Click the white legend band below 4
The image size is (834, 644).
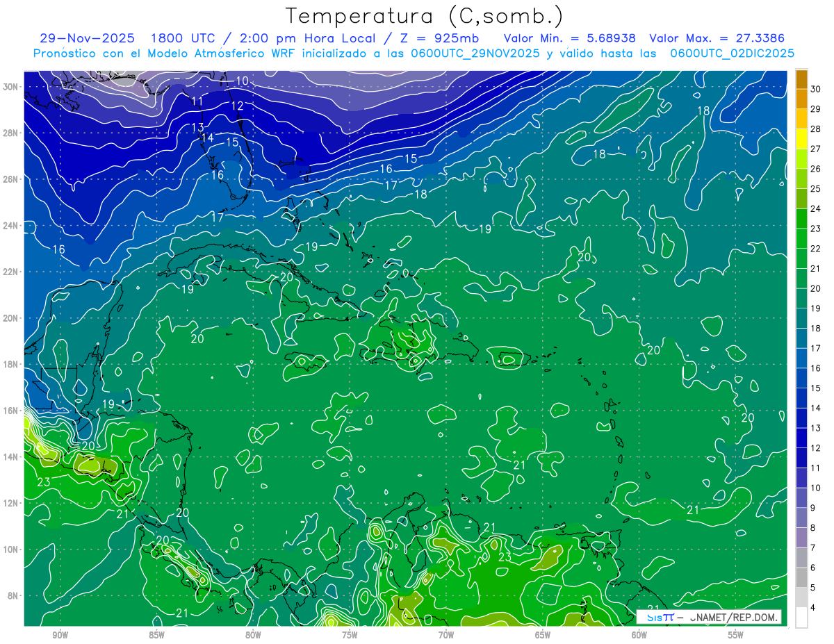pyautogui.click(x=801, y=618)
